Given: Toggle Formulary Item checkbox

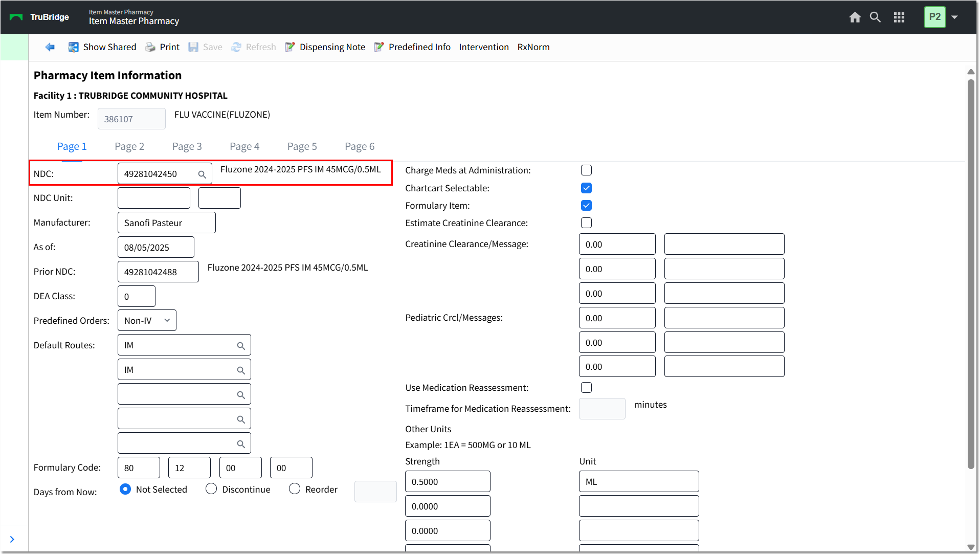Looking at the screenshot, I should 586,206.
